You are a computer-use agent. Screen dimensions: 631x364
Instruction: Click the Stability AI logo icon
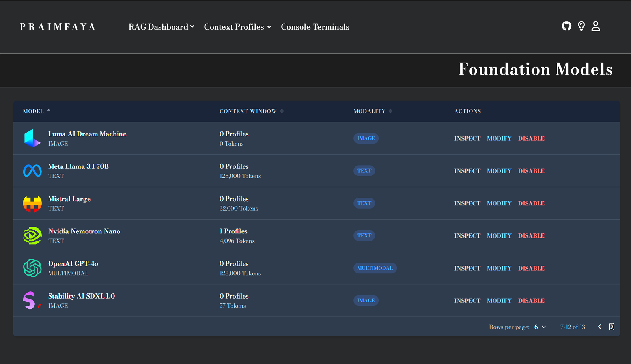(32, 301)
